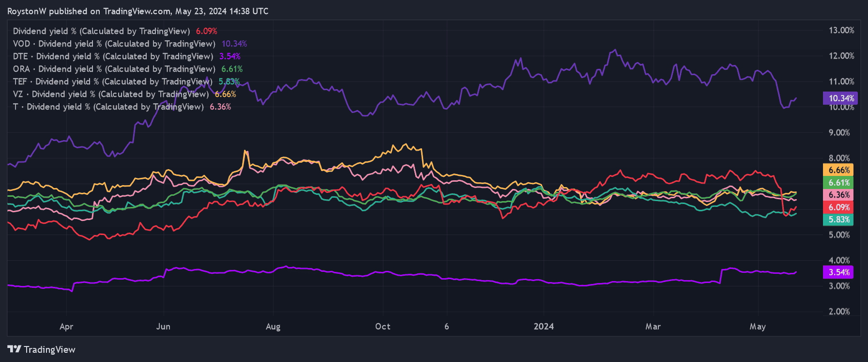This screenshot has width=868, height=362.
Task: Click the pink 6.36% price tag
Action: pos(838,195)
